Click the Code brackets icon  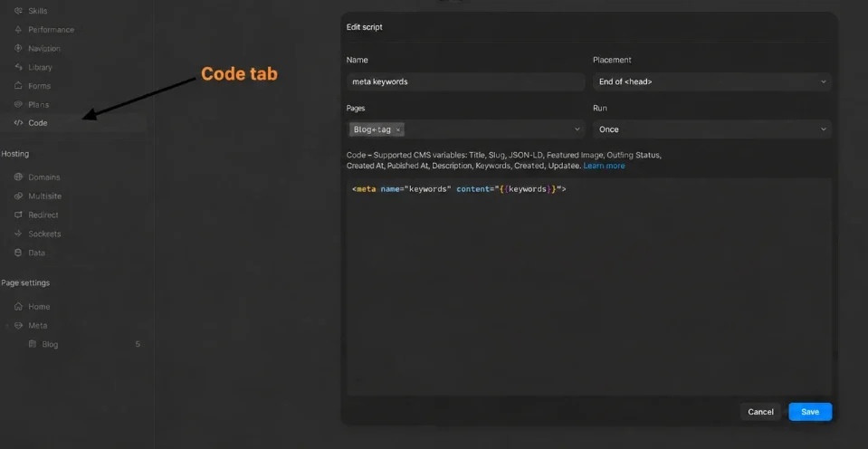(18, 123)
